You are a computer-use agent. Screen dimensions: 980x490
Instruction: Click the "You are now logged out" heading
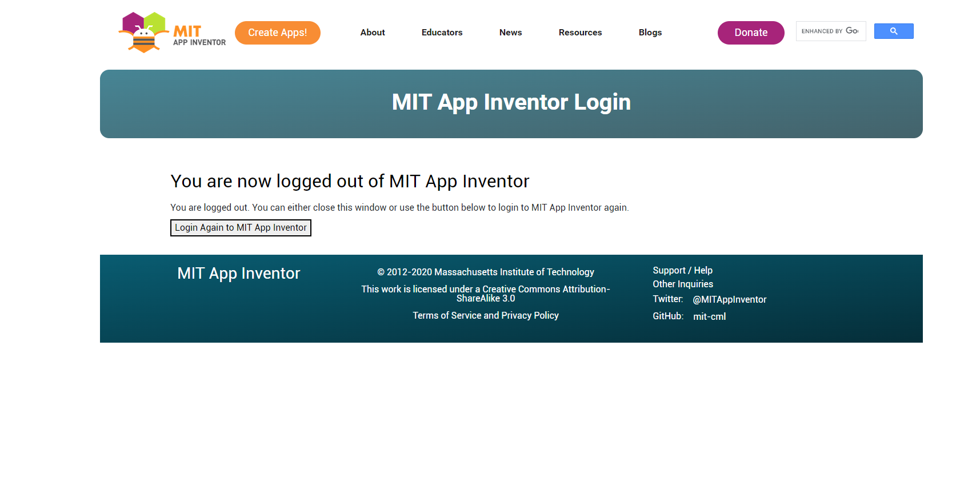[350, 182]
